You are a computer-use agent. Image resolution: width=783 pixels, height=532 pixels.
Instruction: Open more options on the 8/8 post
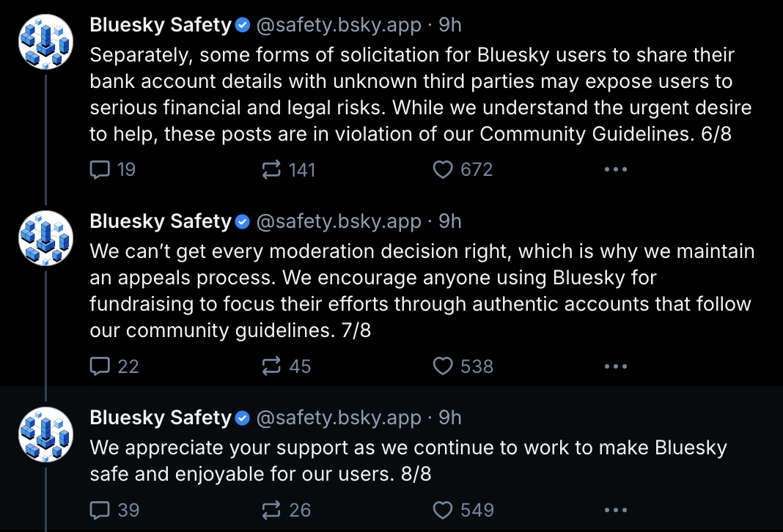point(615,510)
